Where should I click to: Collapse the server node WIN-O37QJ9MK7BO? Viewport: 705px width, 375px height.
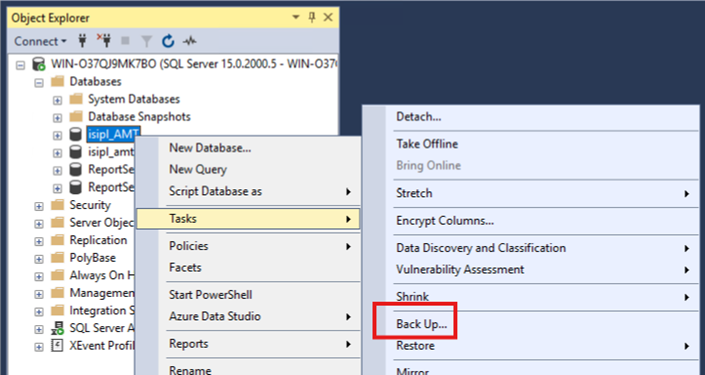[21, 66]
